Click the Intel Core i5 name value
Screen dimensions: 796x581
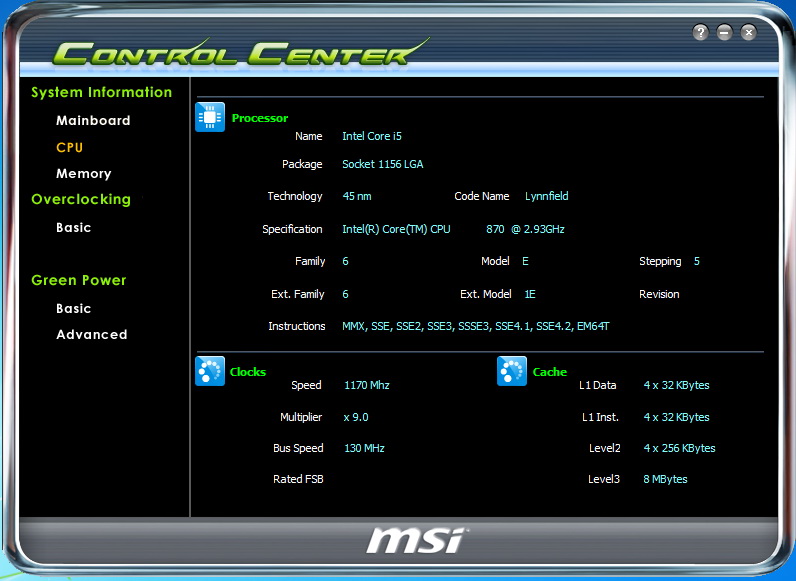[372, 136]
